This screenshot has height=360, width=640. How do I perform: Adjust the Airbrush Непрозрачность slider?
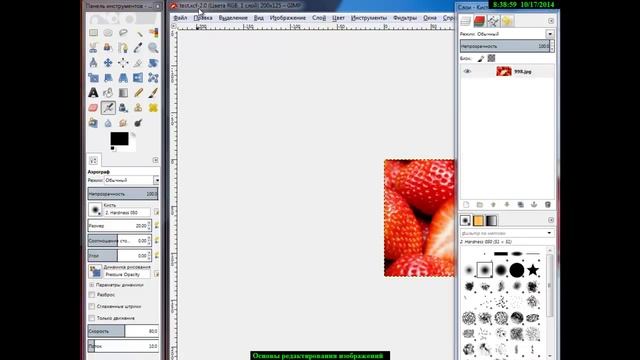pyautogui.click(x=123, y=194)
